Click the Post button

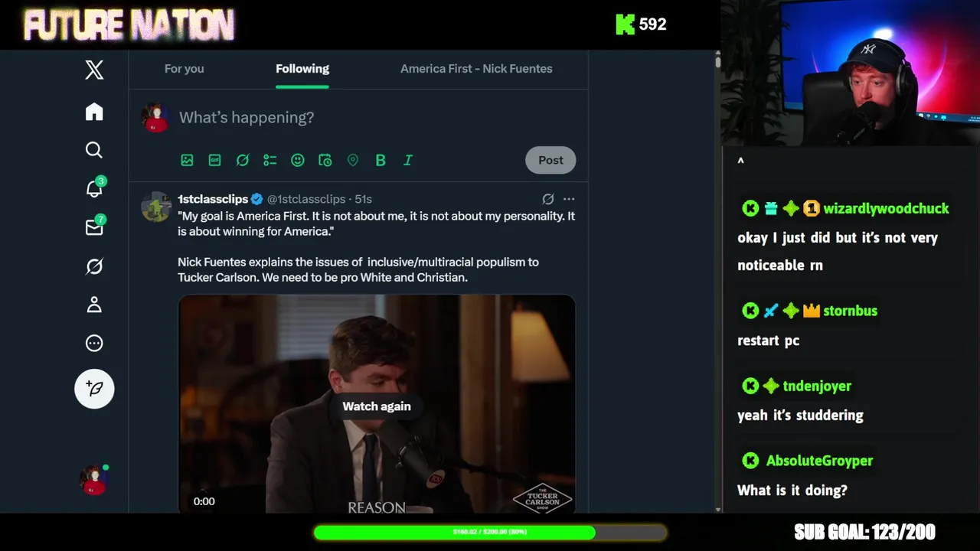[550, 160]
